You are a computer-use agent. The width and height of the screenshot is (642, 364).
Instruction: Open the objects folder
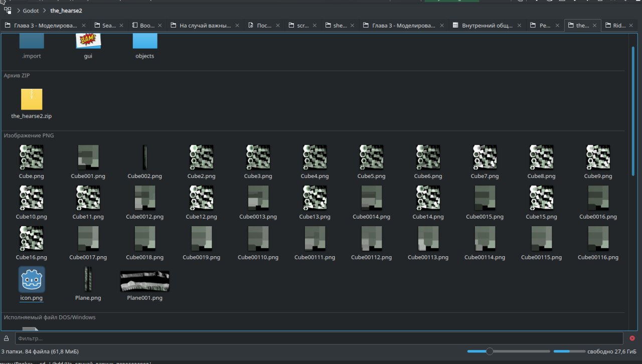pyautogui.click(x=144, y=41)
